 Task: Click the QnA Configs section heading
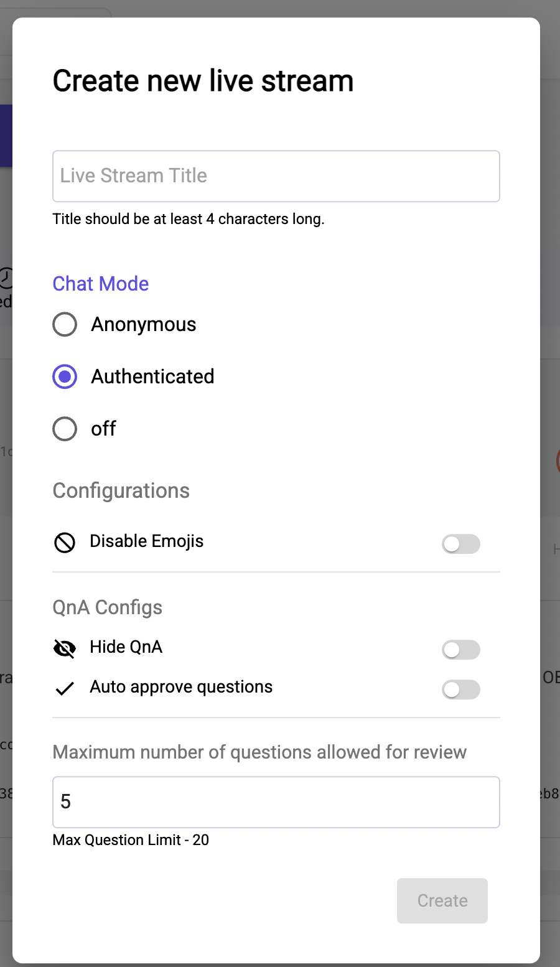108,607
